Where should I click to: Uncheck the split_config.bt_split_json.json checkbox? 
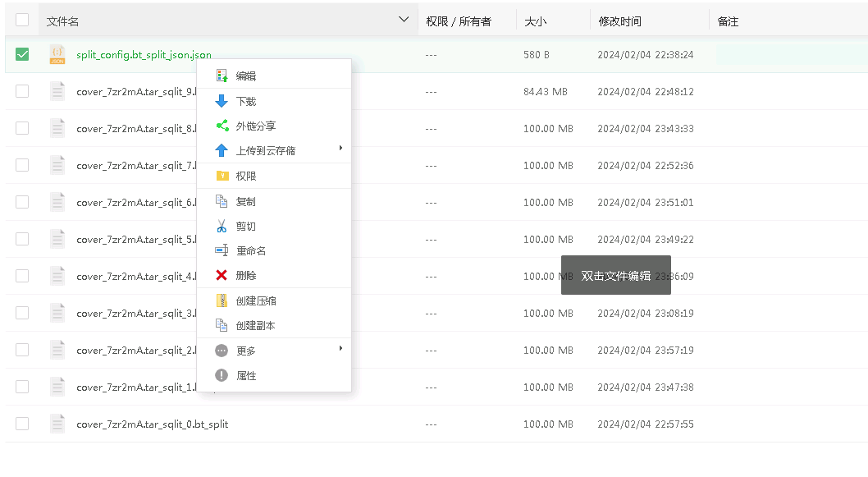click(22, 54)
